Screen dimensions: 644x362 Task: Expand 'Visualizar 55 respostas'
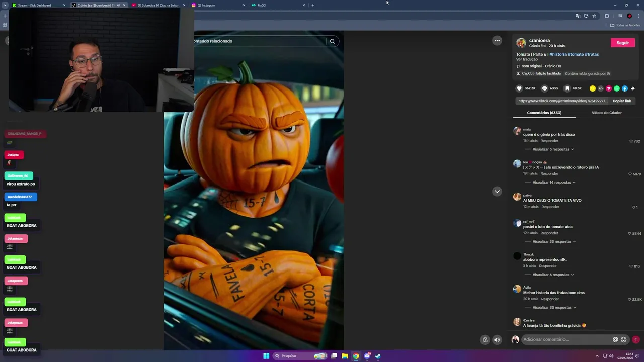pyautogui.click(x=554, y=241)
